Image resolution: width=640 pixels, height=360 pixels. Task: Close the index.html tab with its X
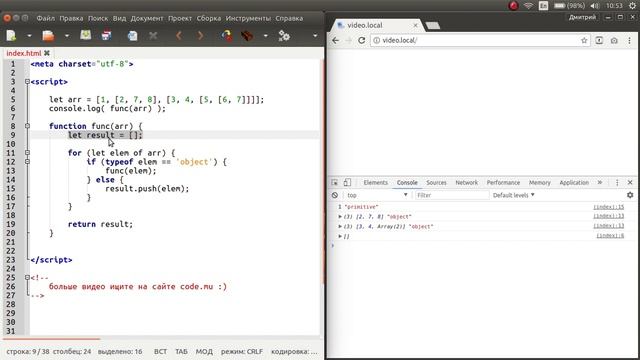click(47, 53)
